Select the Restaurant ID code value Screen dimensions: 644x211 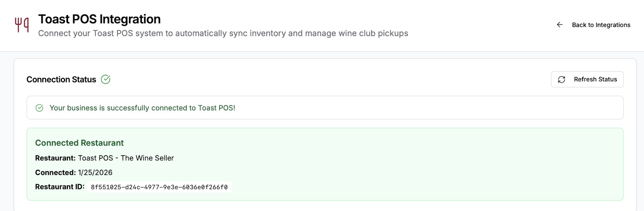click(x=159, y=187)
